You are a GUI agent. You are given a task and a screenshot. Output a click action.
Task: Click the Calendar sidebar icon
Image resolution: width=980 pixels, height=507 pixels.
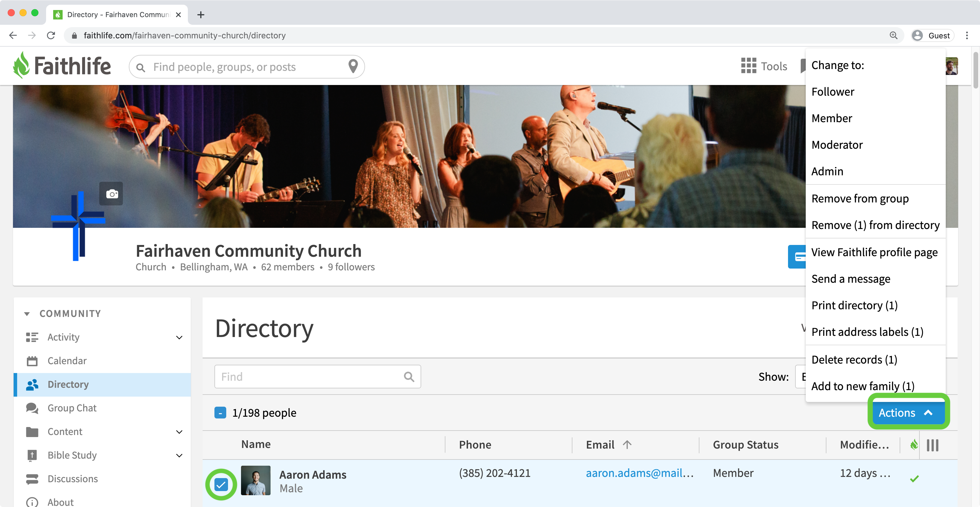(x=32, y=361)
